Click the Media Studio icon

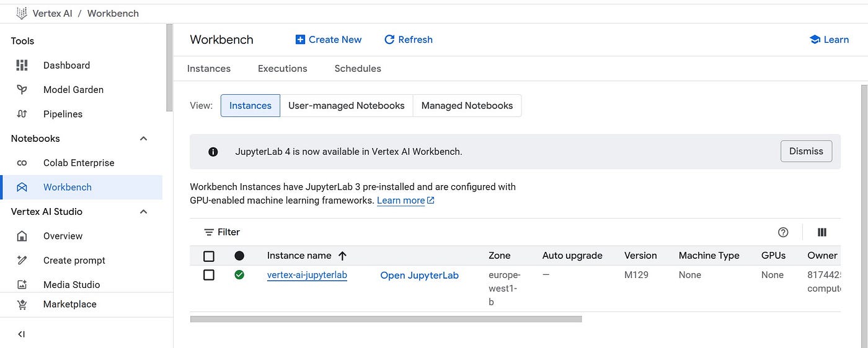click(22, 285)
